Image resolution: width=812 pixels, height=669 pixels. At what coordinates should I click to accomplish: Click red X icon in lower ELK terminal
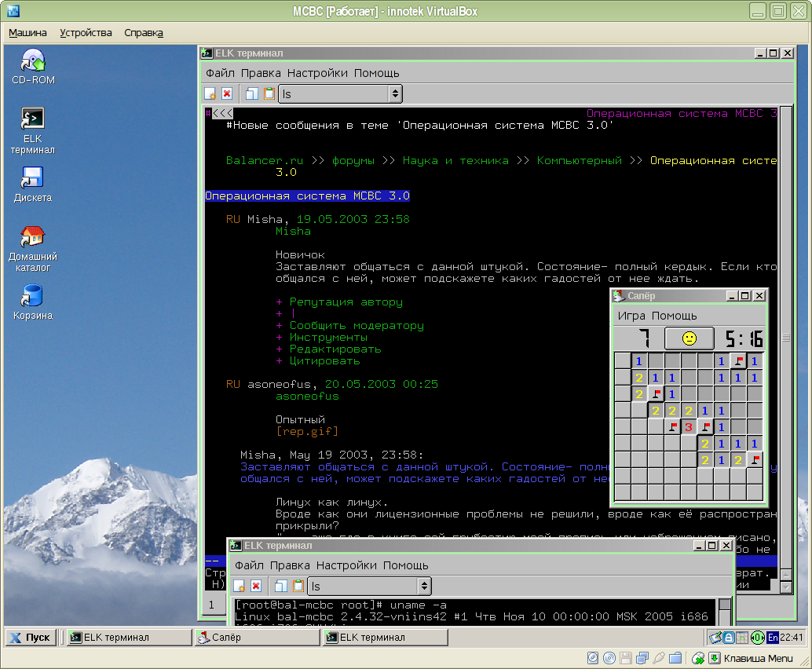pos(256,586)
